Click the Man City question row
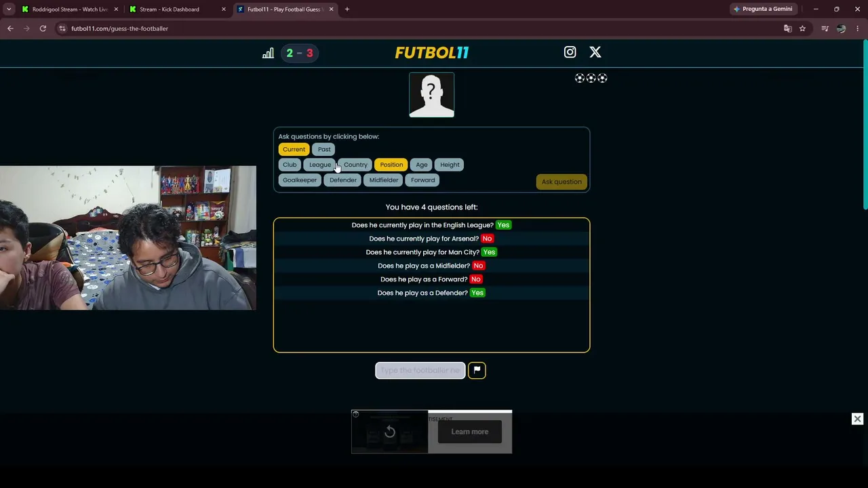 pos(432,252)
